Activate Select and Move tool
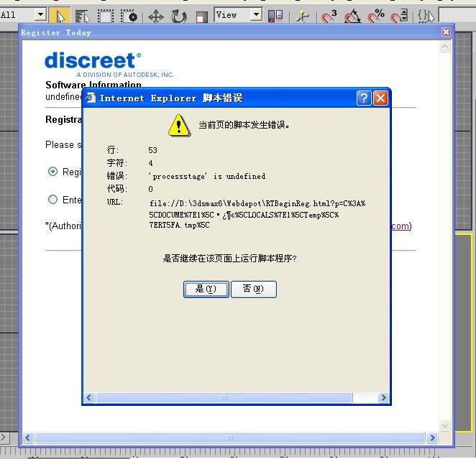 156,17
